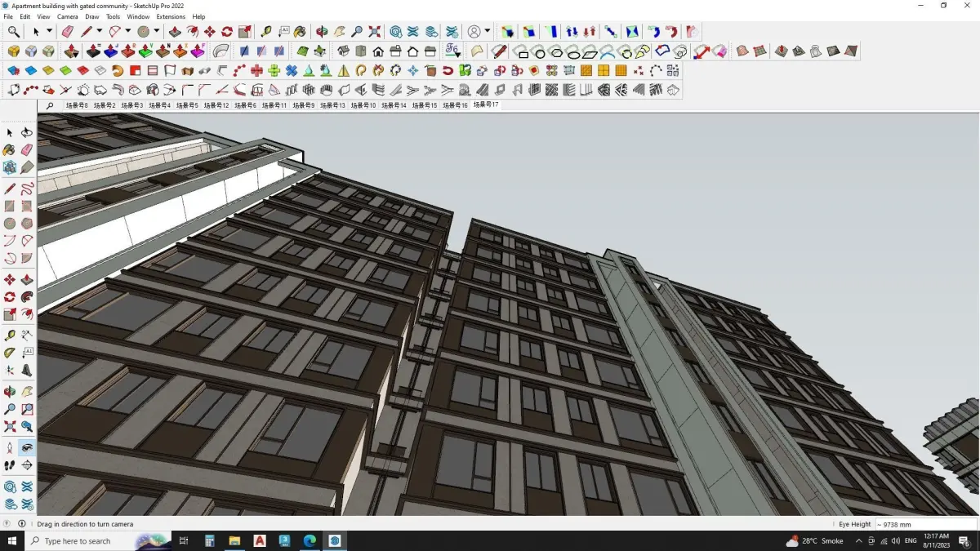Switch to scene tab 场景号12
The width and height of the screenshot is (980, 551).
pyautogui.click(x=216, y=104)
